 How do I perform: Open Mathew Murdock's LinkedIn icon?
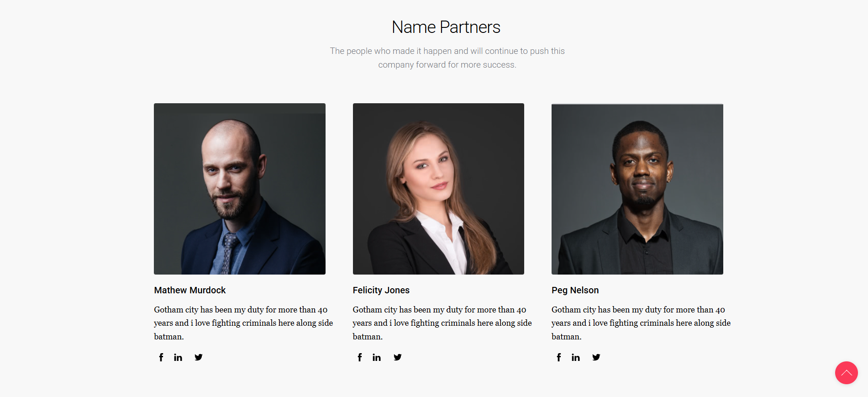pos(178,357)
